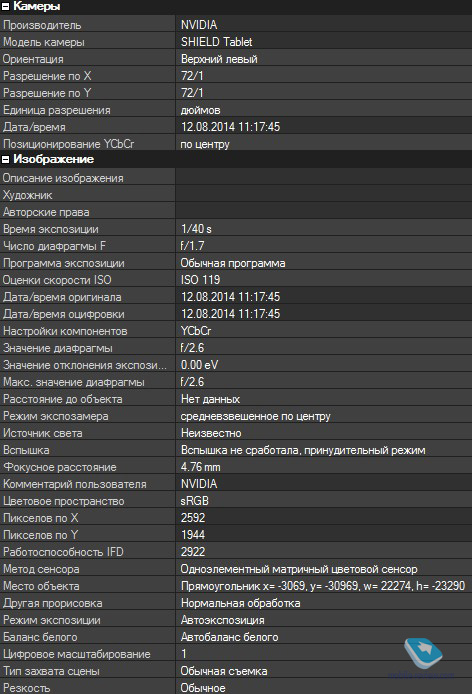The height and width of the screenshot is (694, 472).
Task: Click the Разрешение по X label
Action: (47, 76)
